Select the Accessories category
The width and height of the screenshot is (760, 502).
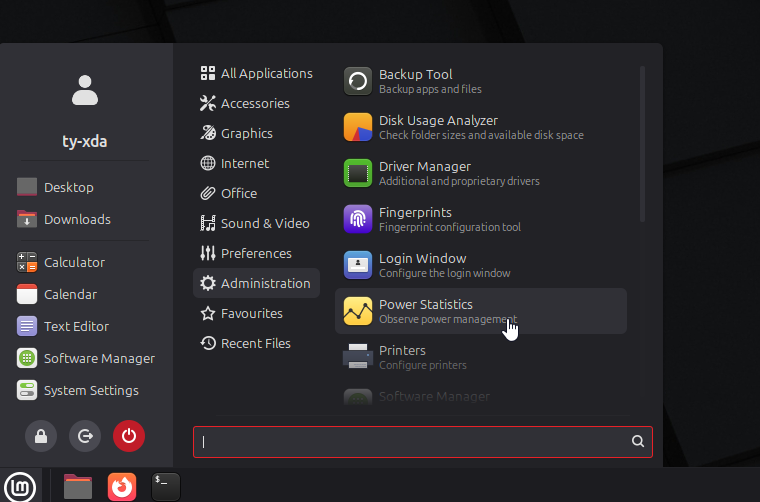coord(256,103)
